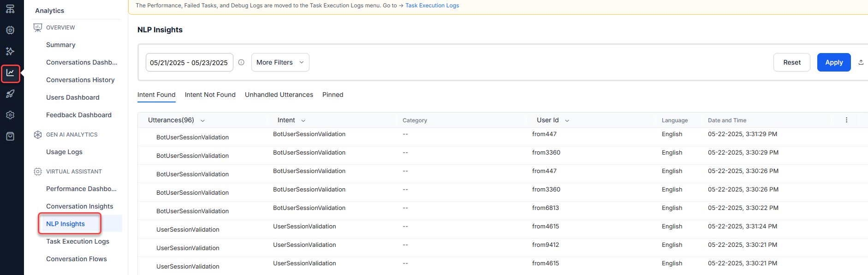Screen dimensions: 868x275
Task: Follow the Task Execution Logs banner link
Action: tap(432, 6)
